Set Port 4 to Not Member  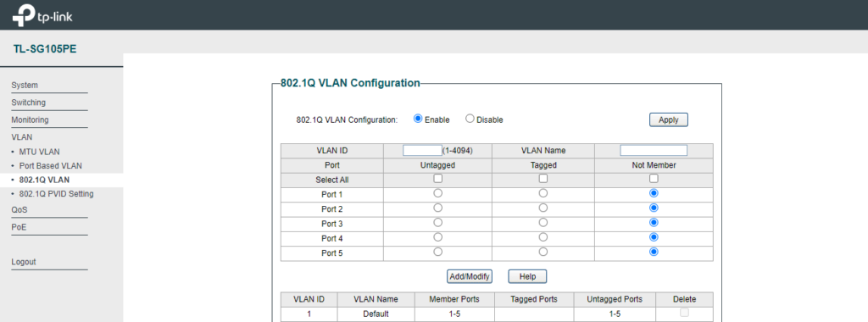click(654, 236)
